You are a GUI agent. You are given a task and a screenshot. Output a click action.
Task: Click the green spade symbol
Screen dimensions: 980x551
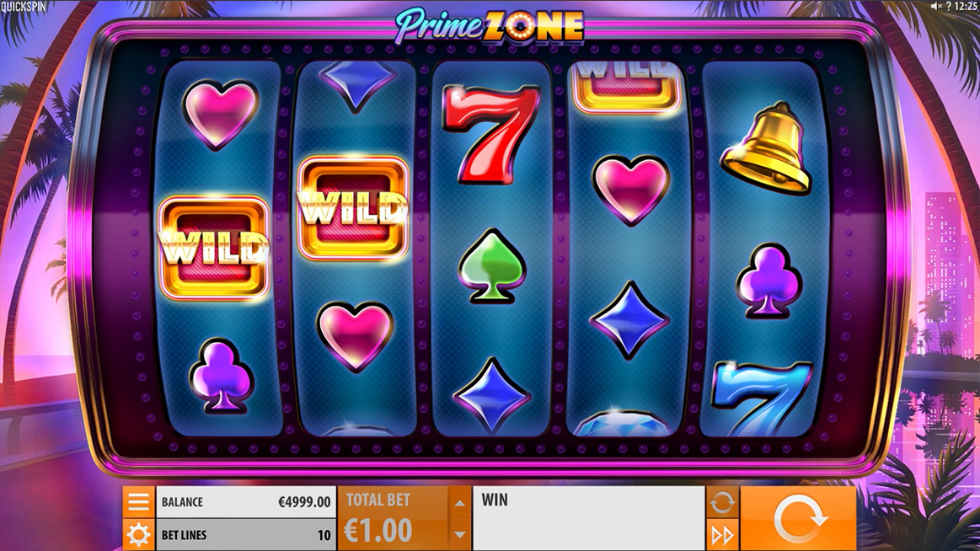coord(492,267)
